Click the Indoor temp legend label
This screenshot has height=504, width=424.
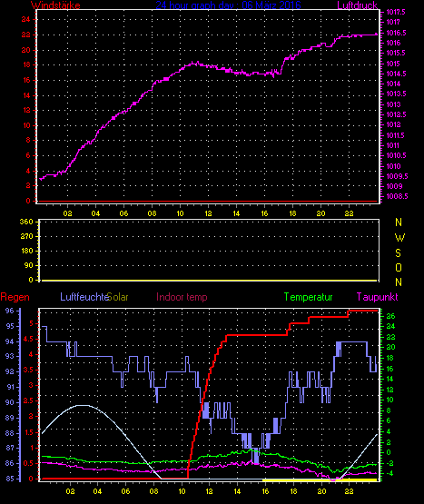[182, 297]
